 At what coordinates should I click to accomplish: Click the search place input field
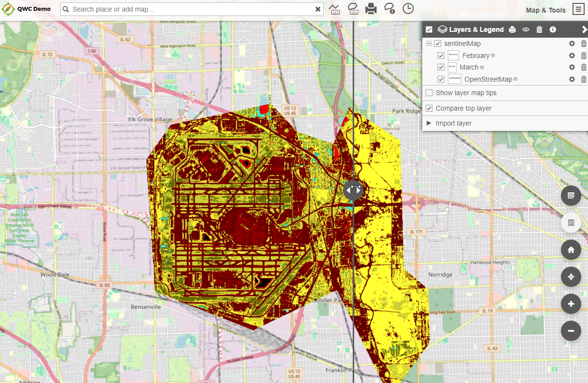coord(192,9)
